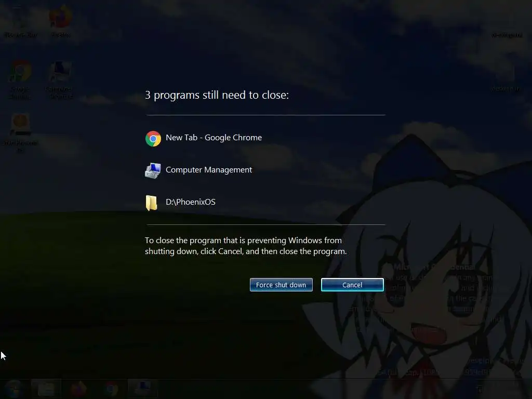The width and height of the screenshot is (532, 399).
Task: Select "D:\PhoenixOS" entry text
Action: 190,202
